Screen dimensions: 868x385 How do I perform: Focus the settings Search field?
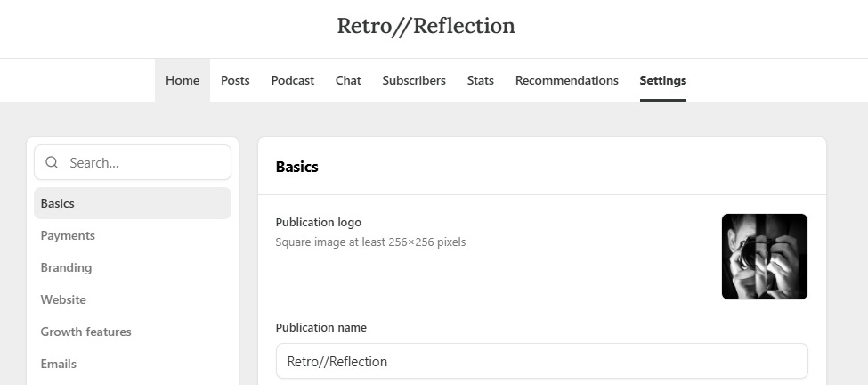click(x=133, y=162)
